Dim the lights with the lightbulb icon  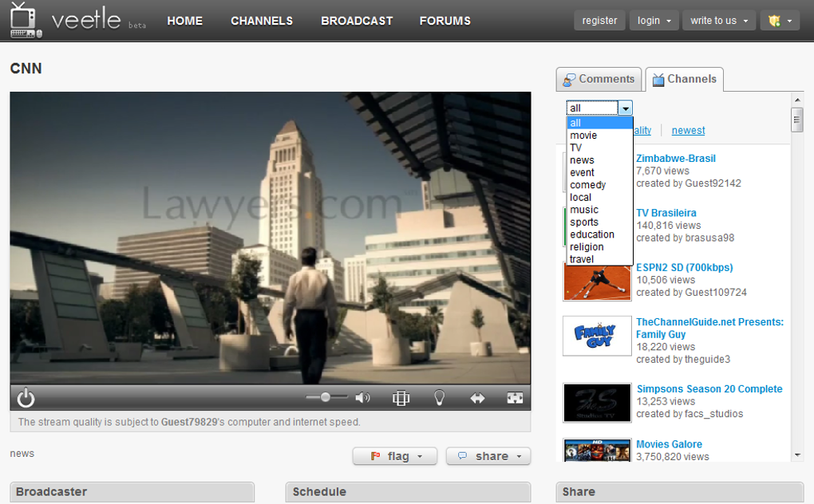tap(439, 398)
